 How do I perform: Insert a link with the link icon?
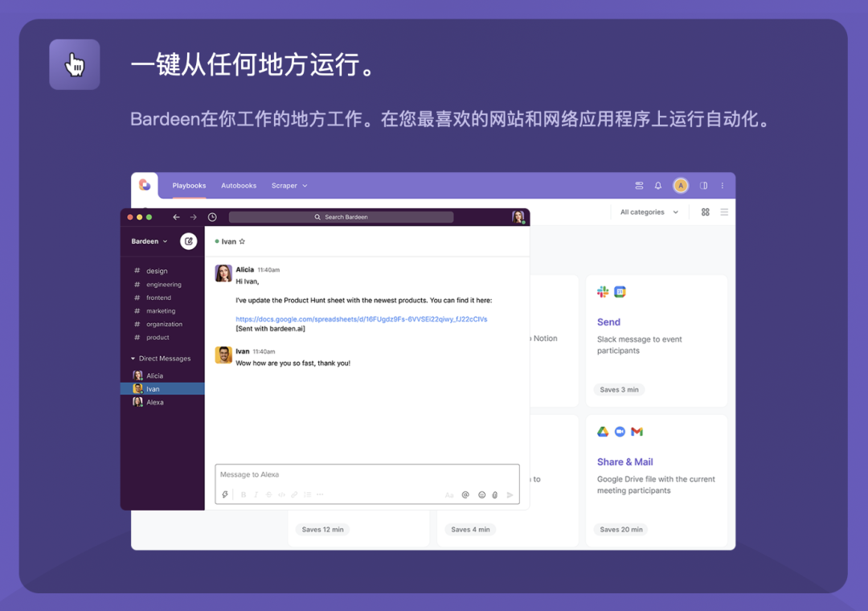click(294, 494)
